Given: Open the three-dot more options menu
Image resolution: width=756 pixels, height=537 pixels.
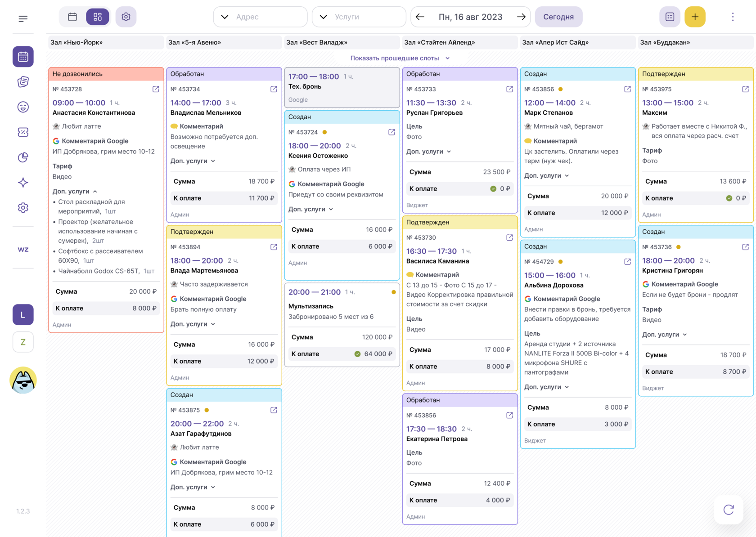Looking at the screenshot, I should (x=733, y=17).
